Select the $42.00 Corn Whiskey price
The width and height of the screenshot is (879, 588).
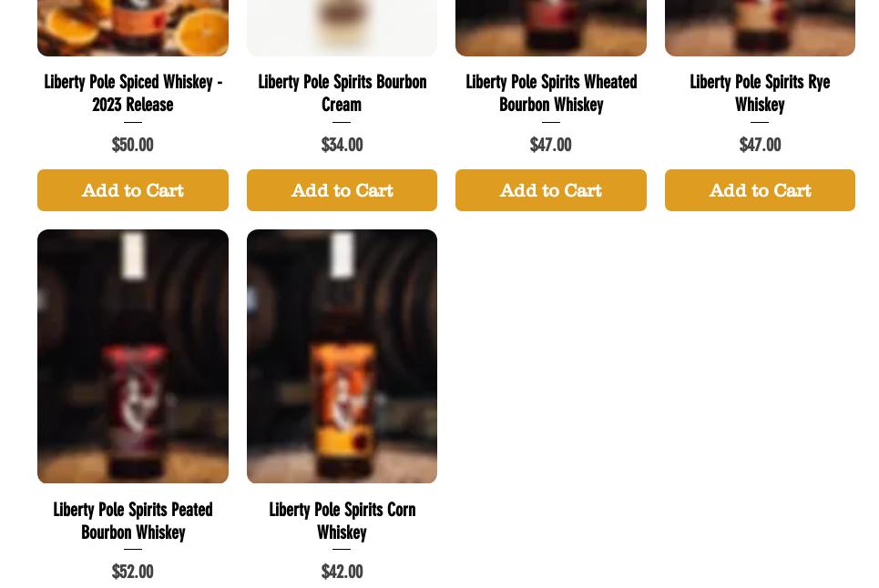pos(342,572)
